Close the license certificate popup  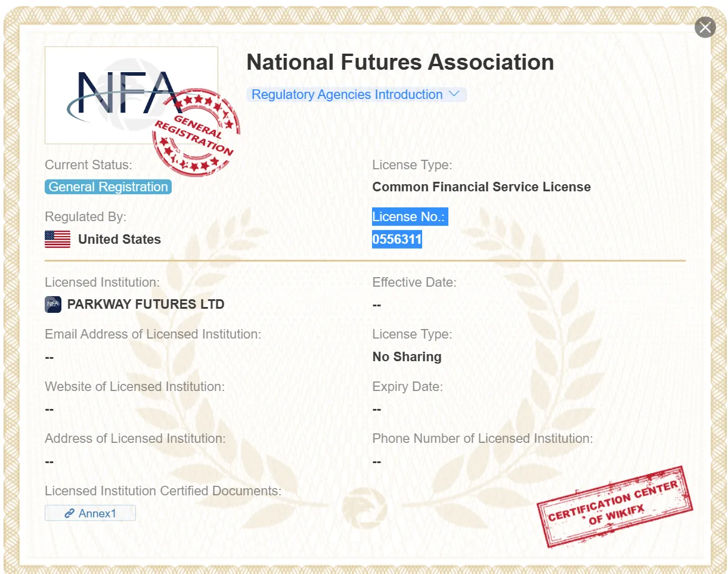(x=705, y=27)
